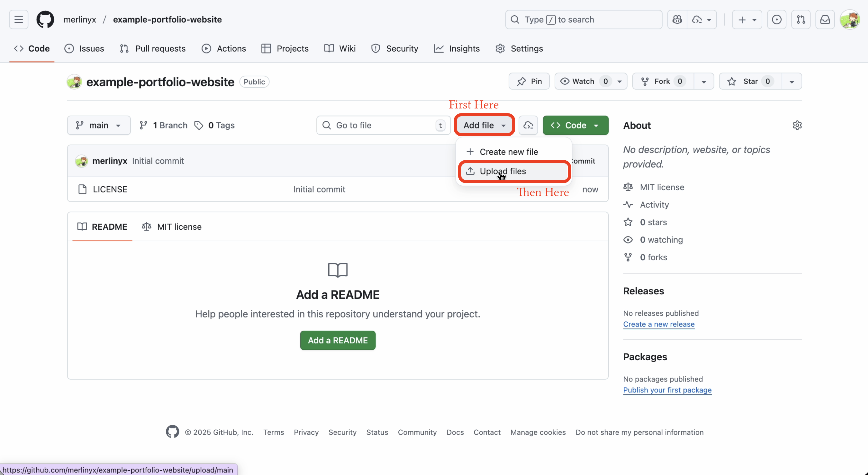Open pull requests icon in header

(800, 20)
